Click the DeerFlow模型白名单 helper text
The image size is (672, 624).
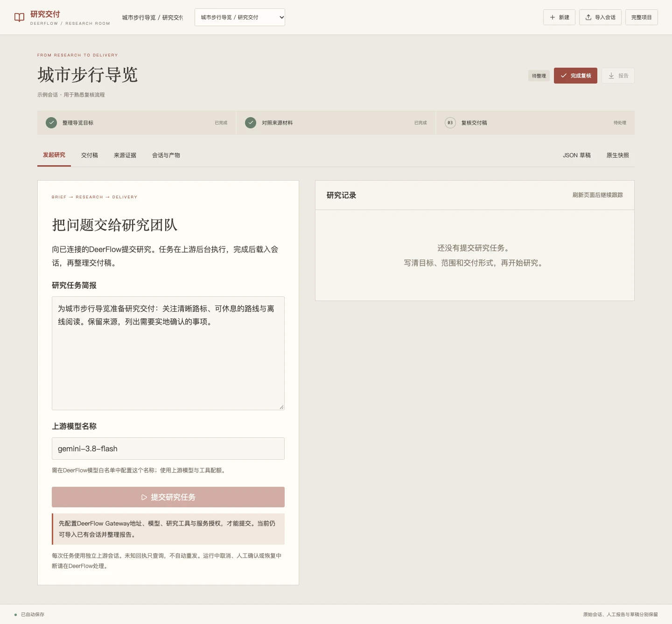coord(140,470)
